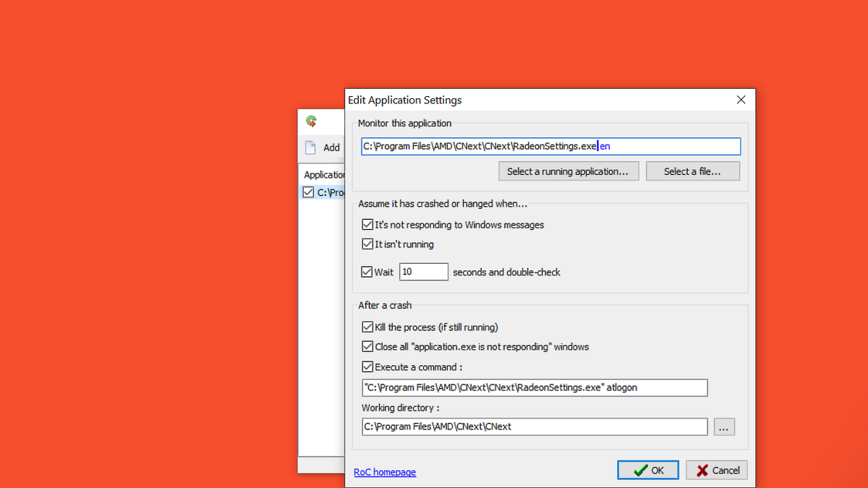The width and height of the screenshot is (868, 488).
Task: Toggle the C:\Pro... application row checkbox in background window
Action: pos(309,192)
